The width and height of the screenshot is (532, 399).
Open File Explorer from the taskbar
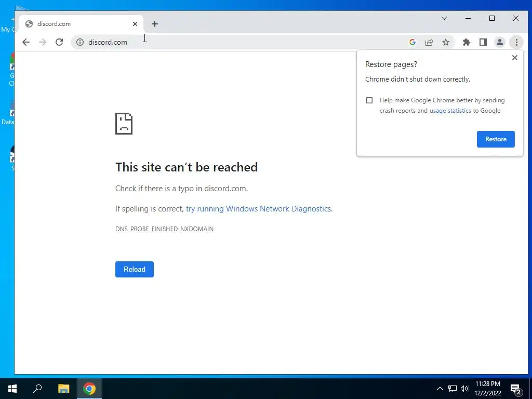[63, 389]
